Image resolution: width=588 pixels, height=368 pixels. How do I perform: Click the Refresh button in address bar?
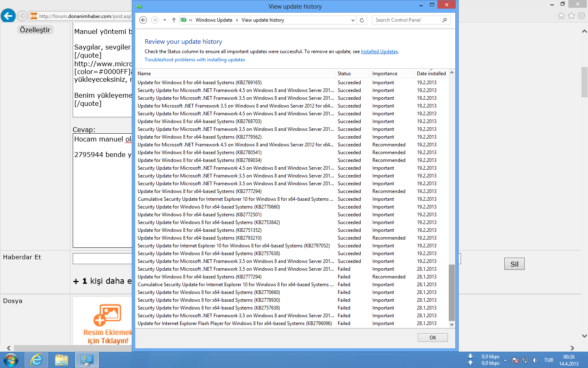pyautogui.click(x=362, y=20)
